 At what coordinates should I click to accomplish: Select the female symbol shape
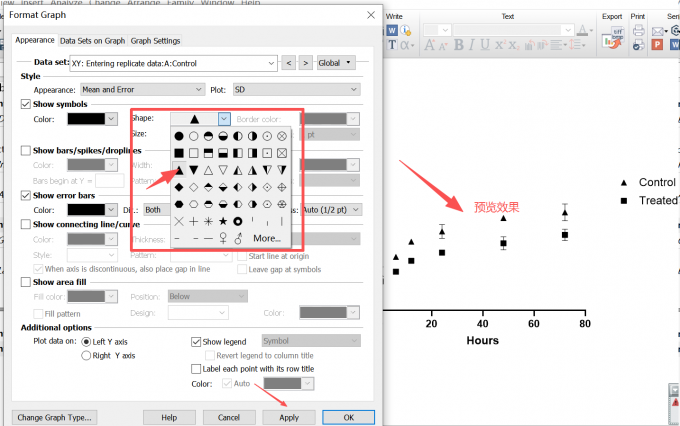pyautogui.click(x=223, y=238)
